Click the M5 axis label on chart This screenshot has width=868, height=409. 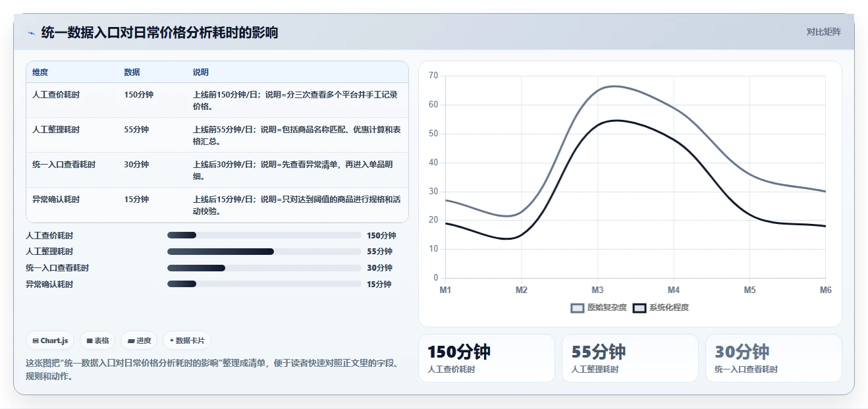[749, 290]
